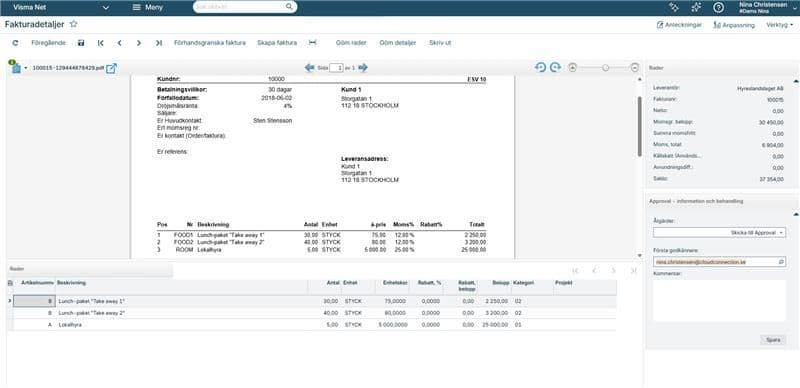The width and height of the screenshot is (800, 388).
Task: Click the Kommentar text area
Action: [719, 300]
